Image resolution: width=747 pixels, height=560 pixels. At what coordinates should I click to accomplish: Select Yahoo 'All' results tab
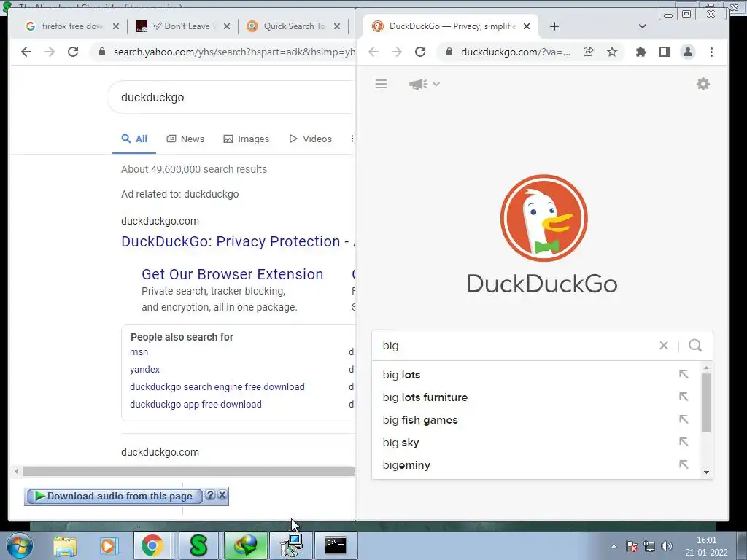coord(134,139)
